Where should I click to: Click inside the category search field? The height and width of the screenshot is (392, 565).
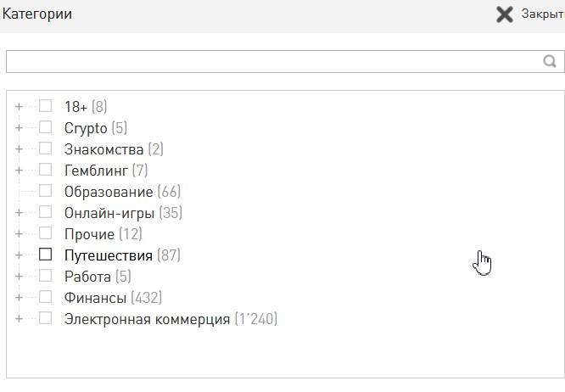271,61
